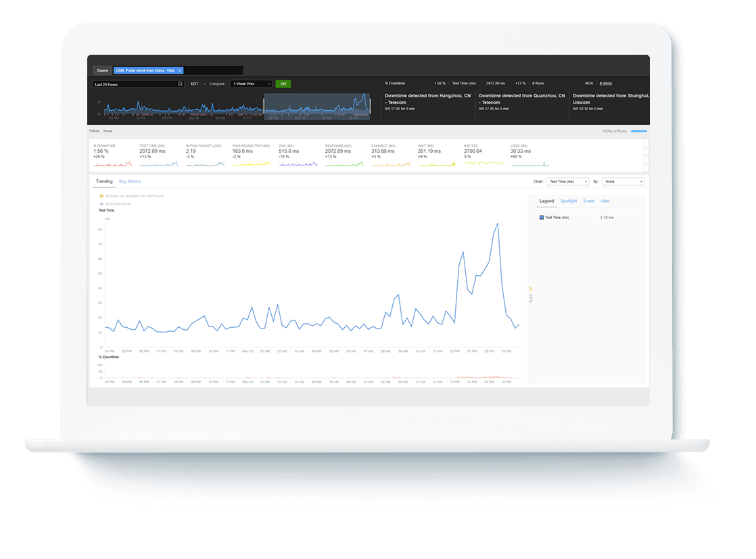Open the Chart Test Time (ms) dropdown
This screenshot has height=559, width=756.
tap(567, 182)
